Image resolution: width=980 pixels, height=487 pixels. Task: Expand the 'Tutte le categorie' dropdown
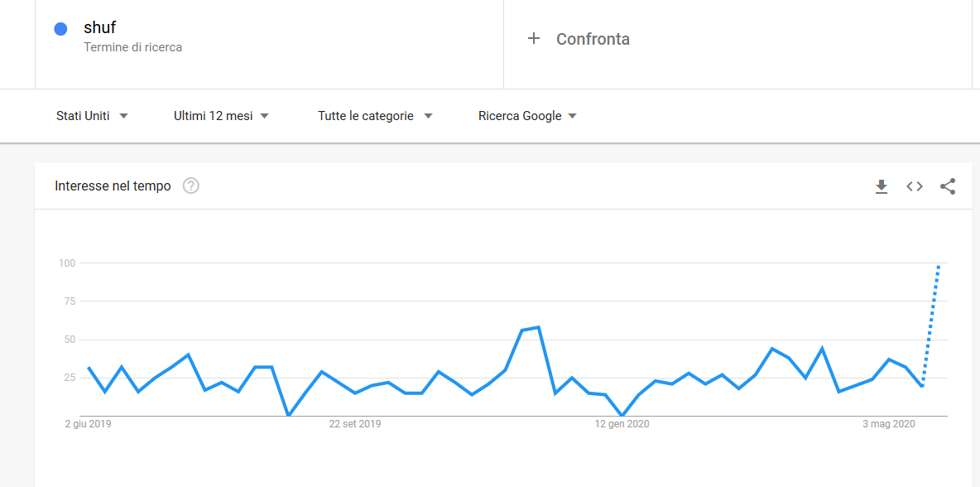(x=372, y=116)
